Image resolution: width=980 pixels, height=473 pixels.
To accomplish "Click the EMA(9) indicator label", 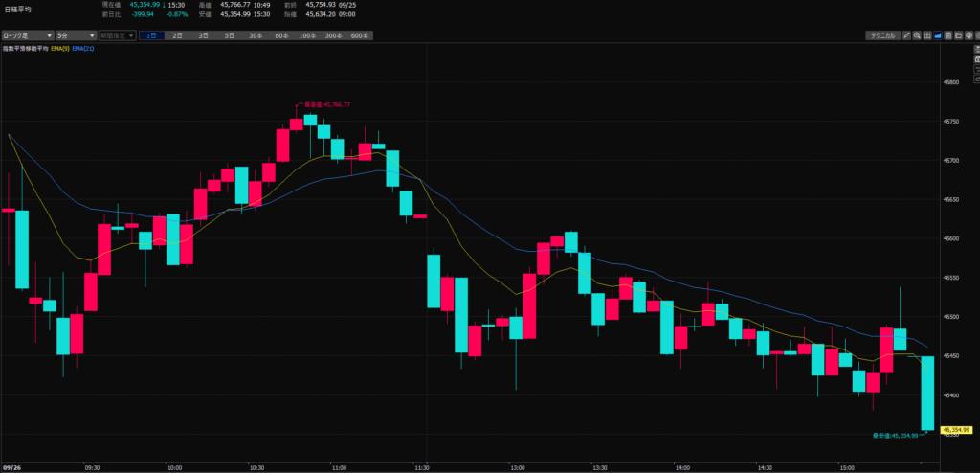I will pyautogui.click(x=58, y=49).
